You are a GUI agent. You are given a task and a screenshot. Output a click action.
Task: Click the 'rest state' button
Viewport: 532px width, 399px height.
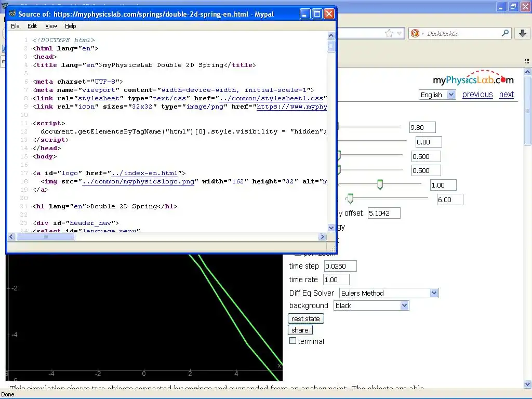coord(305,318)
